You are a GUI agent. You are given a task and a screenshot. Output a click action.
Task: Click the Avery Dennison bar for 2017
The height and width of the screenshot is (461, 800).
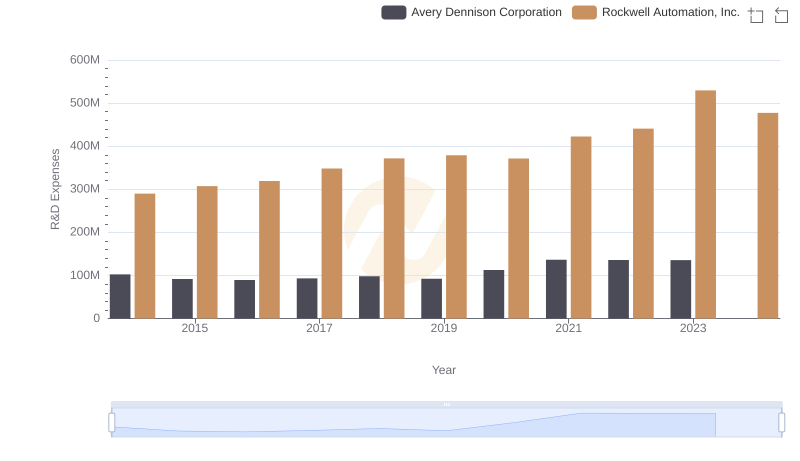coord(307,298)
